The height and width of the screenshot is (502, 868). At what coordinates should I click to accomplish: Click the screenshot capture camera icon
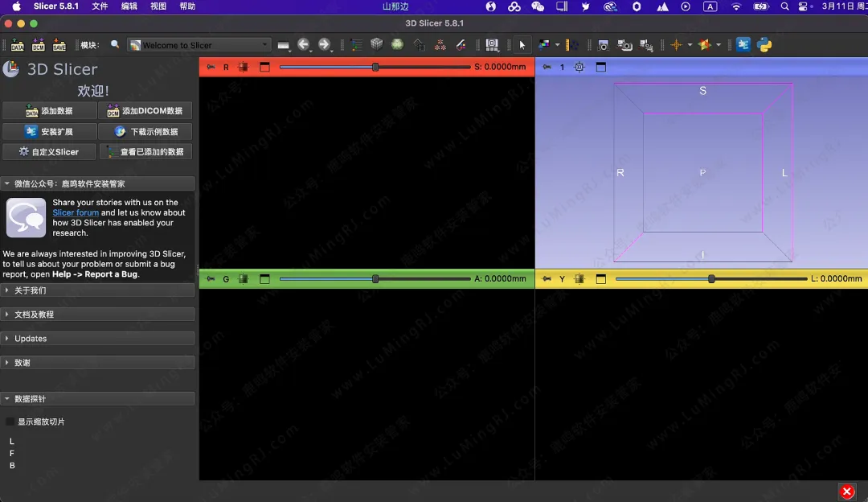coord(603,45)
